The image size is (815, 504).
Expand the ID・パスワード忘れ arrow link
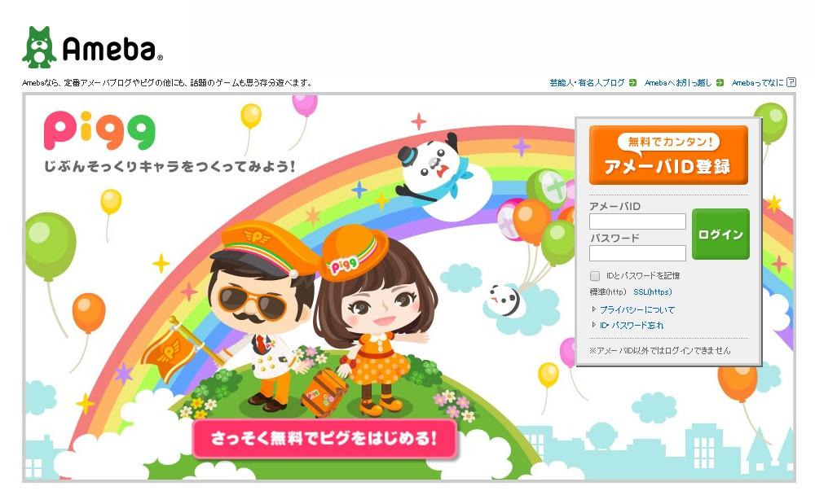[628, 326]
